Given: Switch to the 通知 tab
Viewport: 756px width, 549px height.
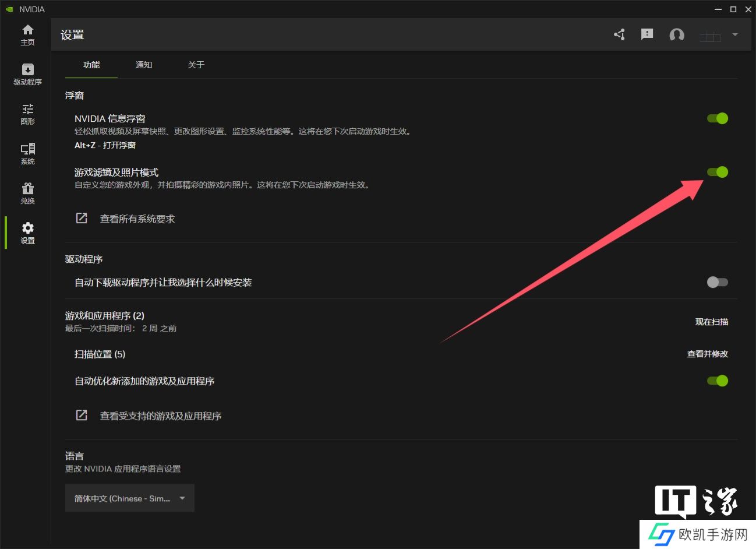Looking at the screenshot, I should tap(143, 65).
